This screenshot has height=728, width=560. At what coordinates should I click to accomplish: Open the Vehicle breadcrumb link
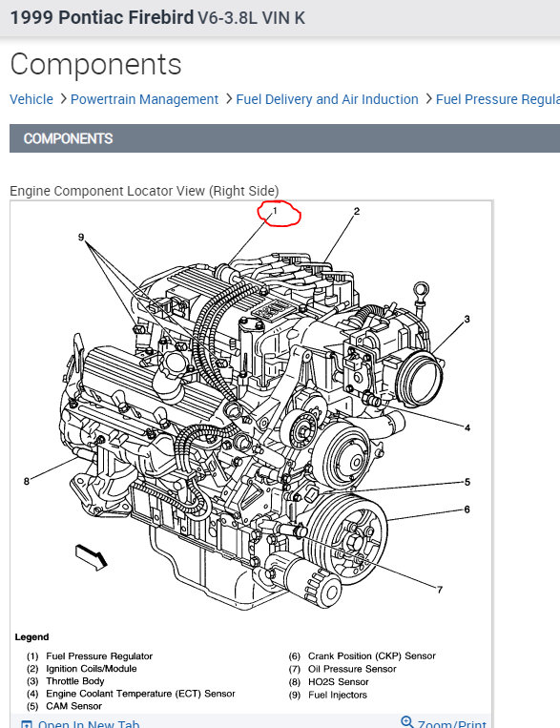click(31, 99)
